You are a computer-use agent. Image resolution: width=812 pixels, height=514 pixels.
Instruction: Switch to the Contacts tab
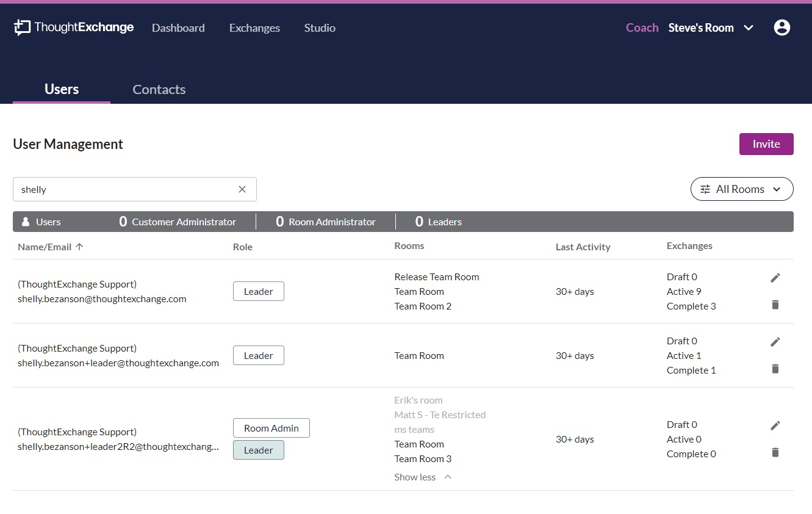159,89
